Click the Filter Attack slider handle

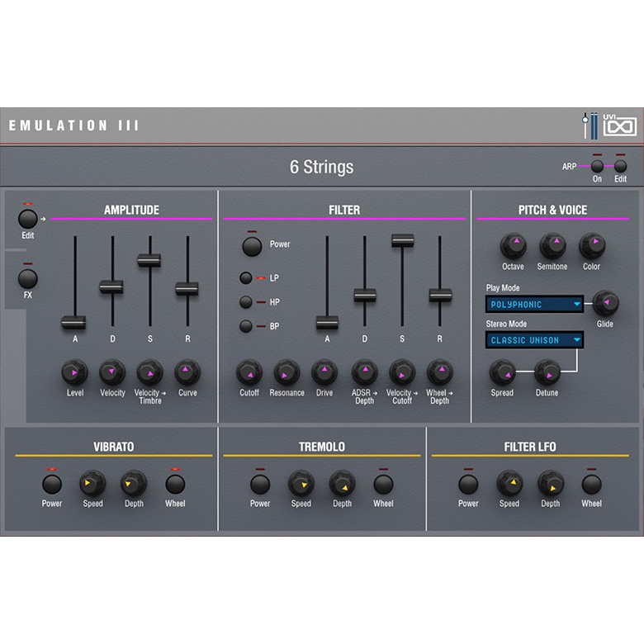(327, 322)
